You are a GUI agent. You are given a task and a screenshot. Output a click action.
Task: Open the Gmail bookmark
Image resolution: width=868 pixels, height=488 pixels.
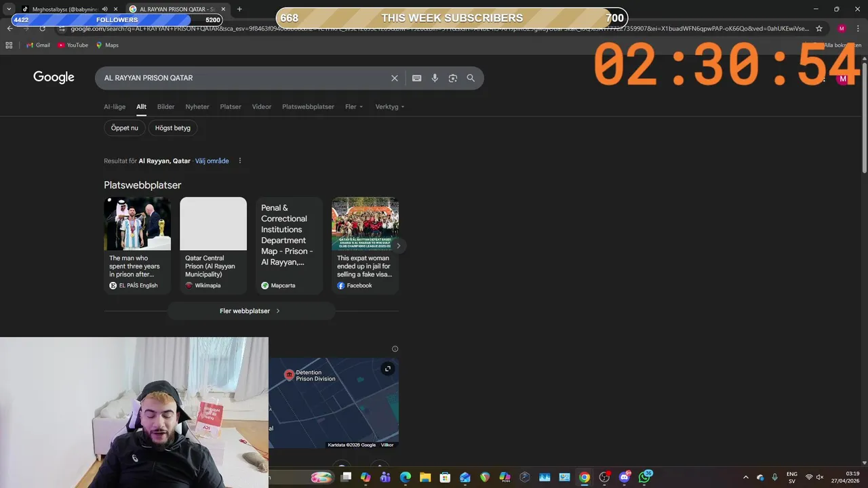tap(38, 45)
